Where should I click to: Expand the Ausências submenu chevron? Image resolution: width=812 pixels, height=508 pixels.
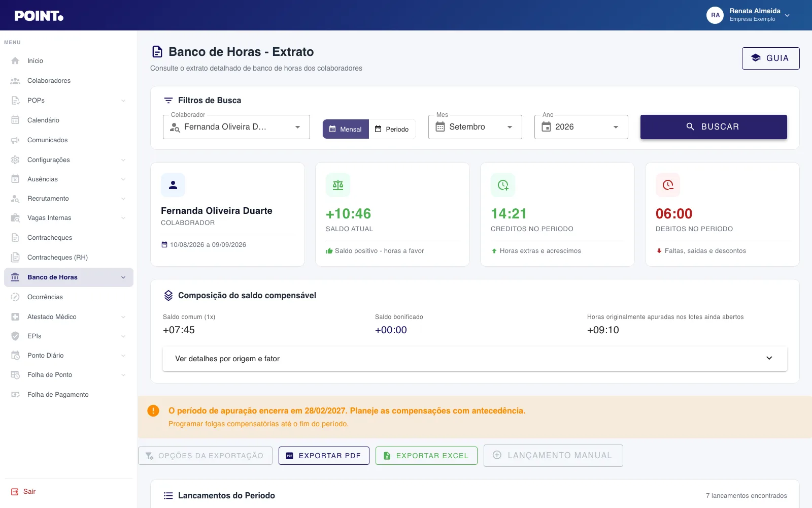[x=123, y=179]
